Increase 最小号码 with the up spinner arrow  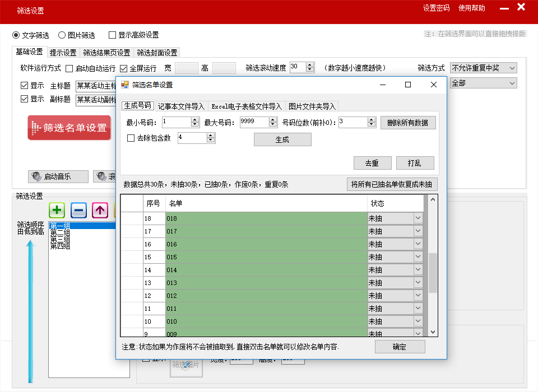[195, 119]
